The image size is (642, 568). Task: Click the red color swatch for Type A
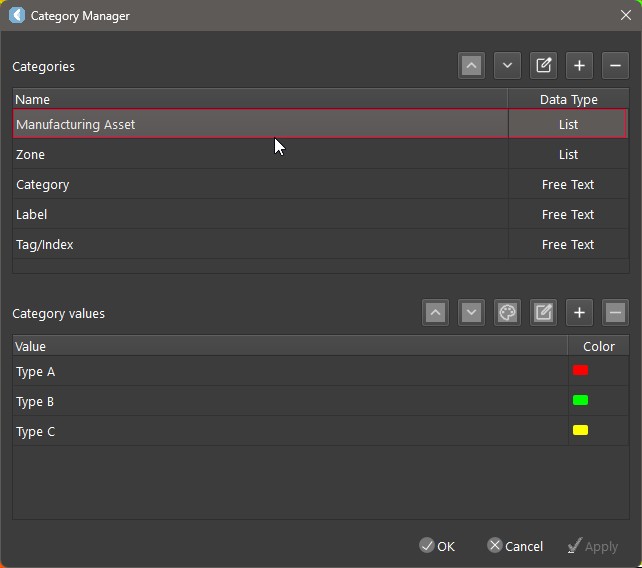[580, 371]
